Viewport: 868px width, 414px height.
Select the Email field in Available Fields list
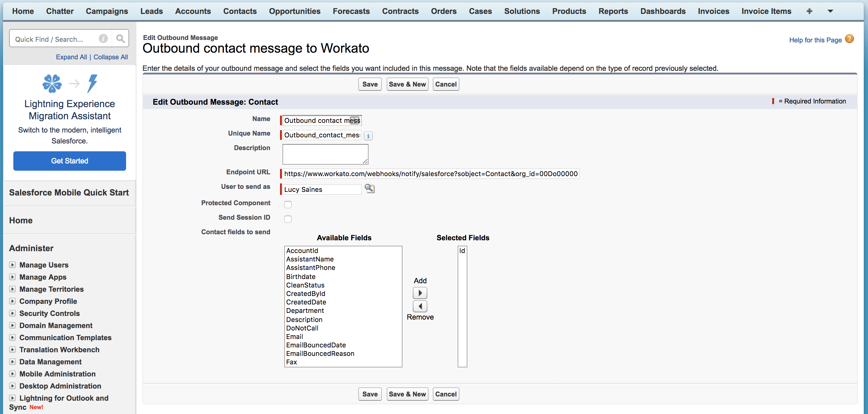click(295, 337)
